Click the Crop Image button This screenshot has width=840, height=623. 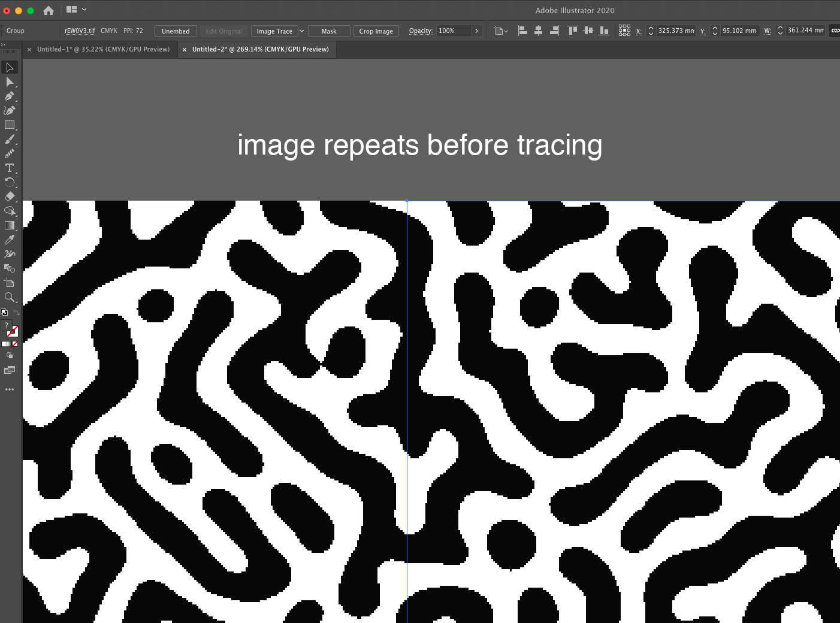click(x=376, y=31)
